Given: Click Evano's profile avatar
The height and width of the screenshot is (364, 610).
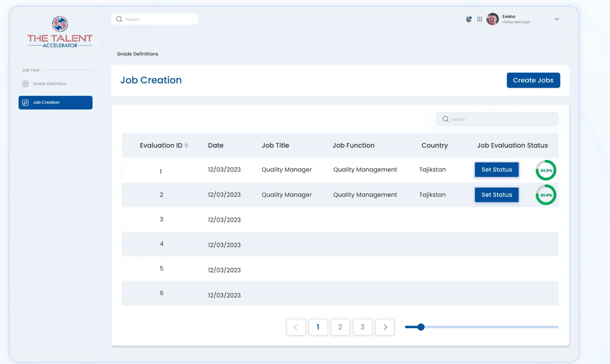Looking at the screenshot, I should pos(492,19).
